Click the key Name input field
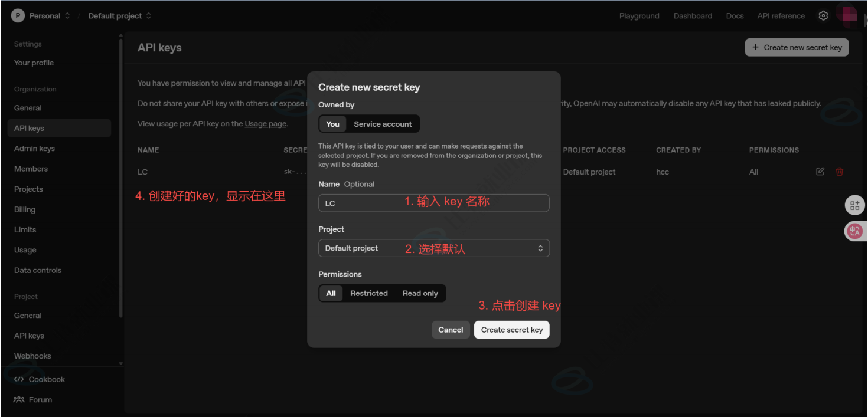Screen dimensions: 868x417 [x=434, y=203]
